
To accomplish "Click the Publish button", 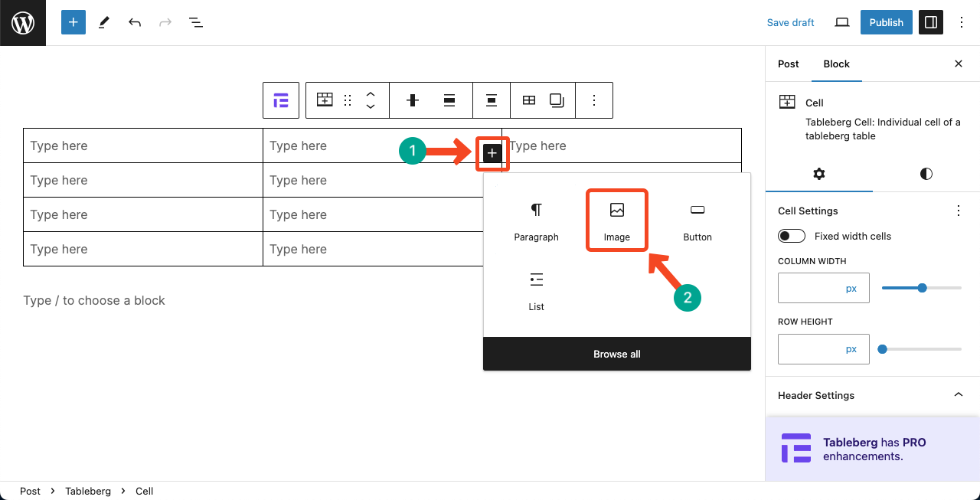I will tap(887, 23).
